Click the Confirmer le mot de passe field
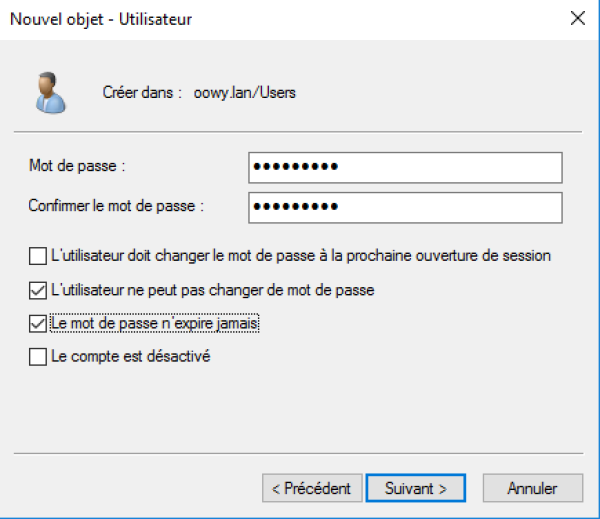This screenshot has height=519, width=600. tap(405, 207)
